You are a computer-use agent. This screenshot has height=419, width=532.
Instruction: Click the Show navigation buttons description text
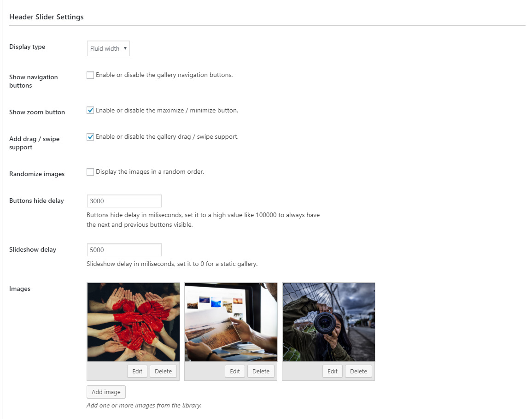coord(164,75)
